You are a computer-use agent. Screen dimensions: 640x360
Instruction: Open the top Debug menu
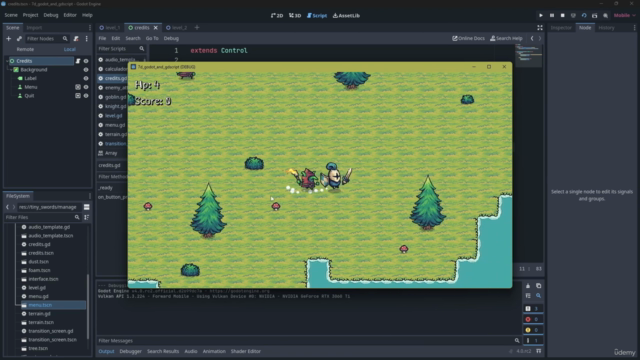(51, 15)
